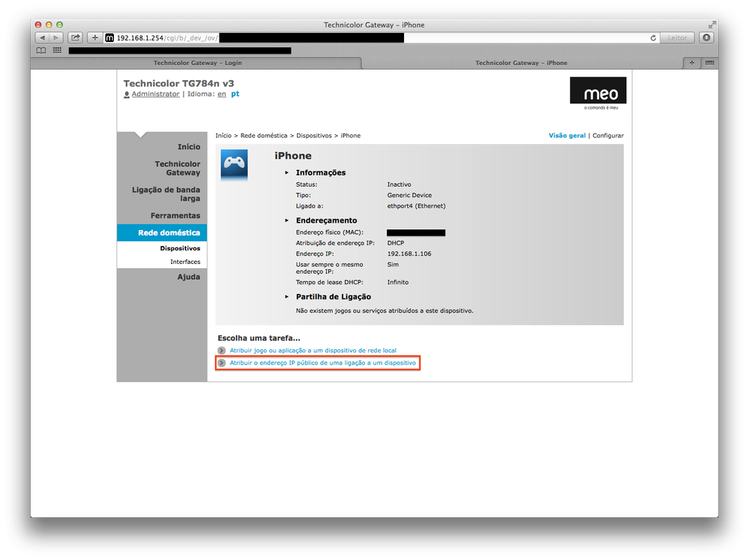
Task: Open the Downloads arrow icon
Action: [x=706, y=37]
